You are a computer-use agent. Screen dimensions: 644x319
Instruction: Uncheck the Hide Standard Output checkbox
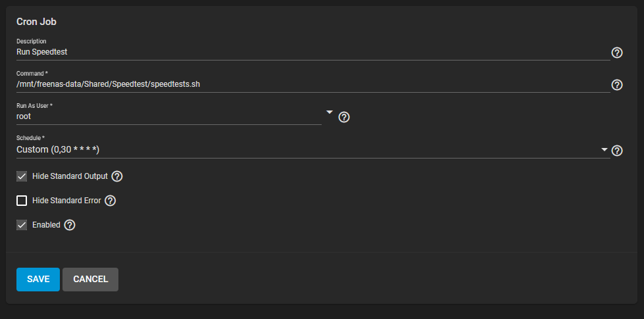tap(22, 176)
